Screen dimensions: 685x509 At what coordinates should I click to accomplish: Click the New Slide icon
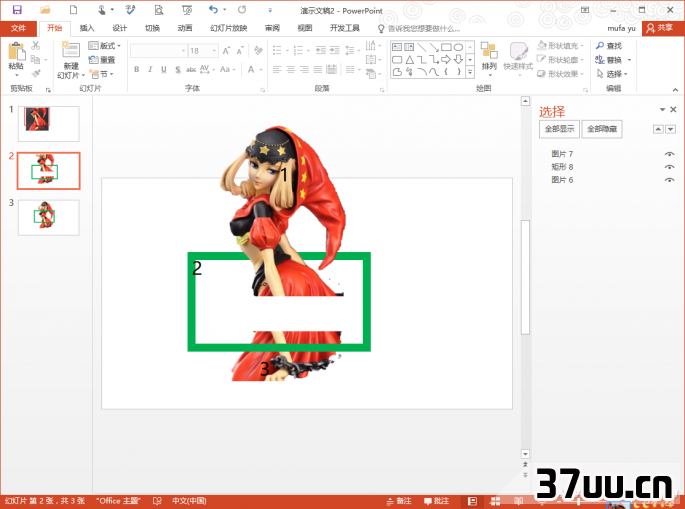(x=70, y=51)
